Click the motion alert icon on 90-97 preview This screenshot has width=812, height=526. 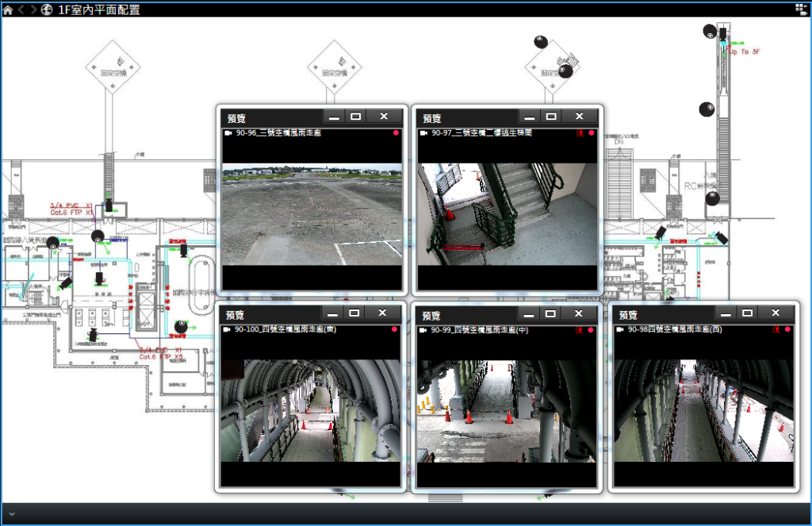580,133
